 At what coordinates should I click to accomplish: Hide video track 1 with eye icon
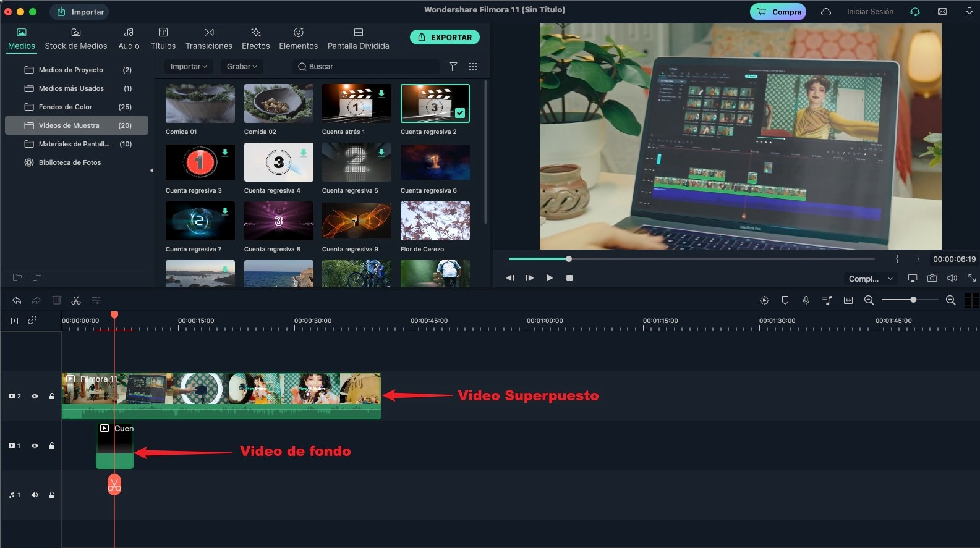[35, 445]
